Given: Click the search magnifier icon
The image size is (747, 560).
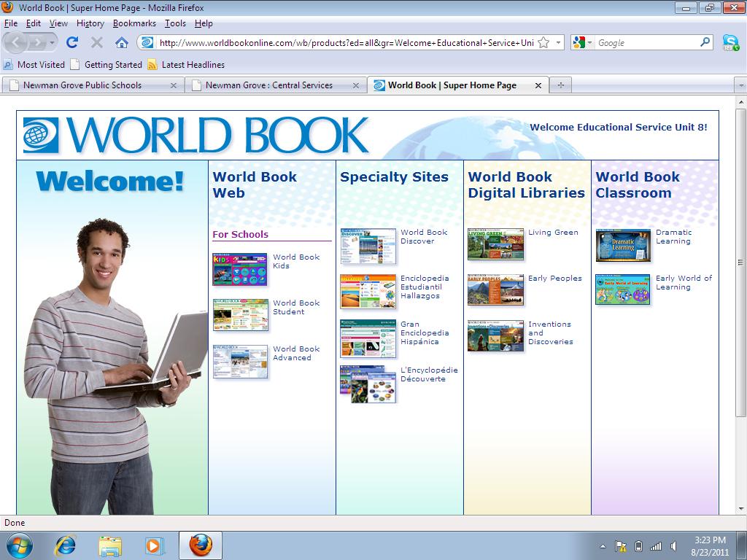Looking at the screenshot, I should point(705,42).
